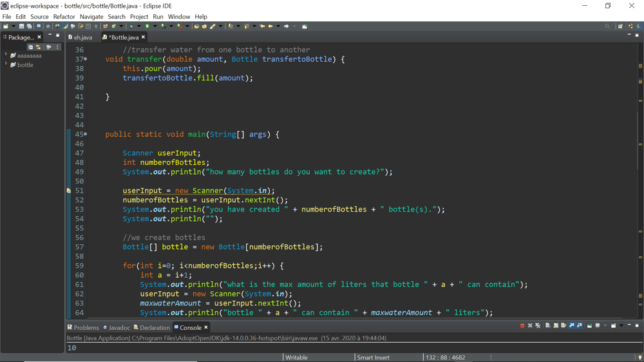The height and width of the screenshot is (362, 644).
Task: Expand the aaaaaaaa project tree node
Action: click(x=6, y=55)
